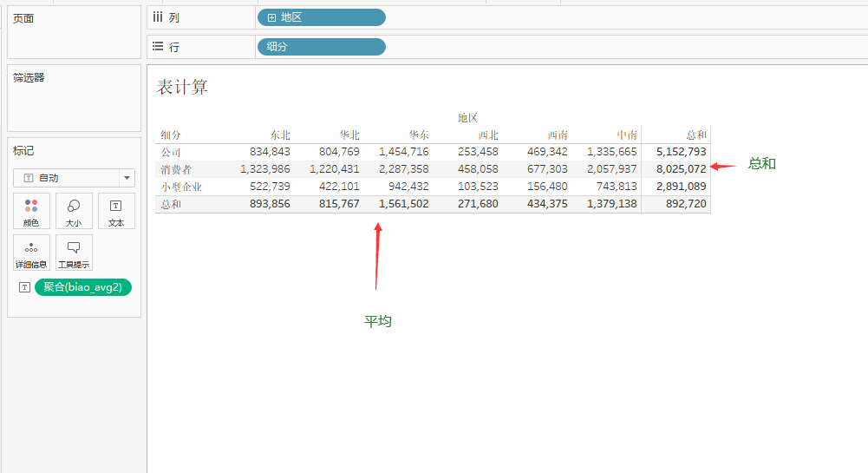Click the 表计算 sheet title
Viewport: 868px width, 473px height.
click(182, 87)
